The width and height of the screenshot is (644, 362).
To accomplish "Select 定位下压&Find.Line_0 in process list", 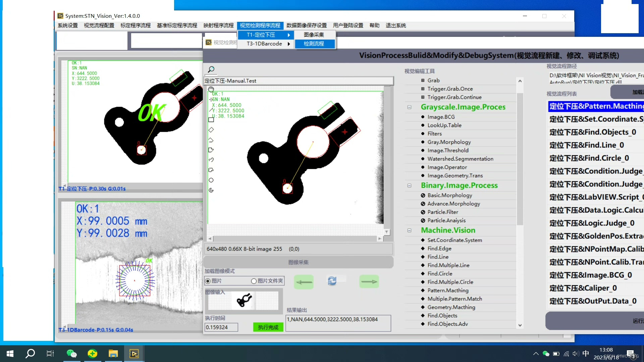I will click(x=587, y=145).
